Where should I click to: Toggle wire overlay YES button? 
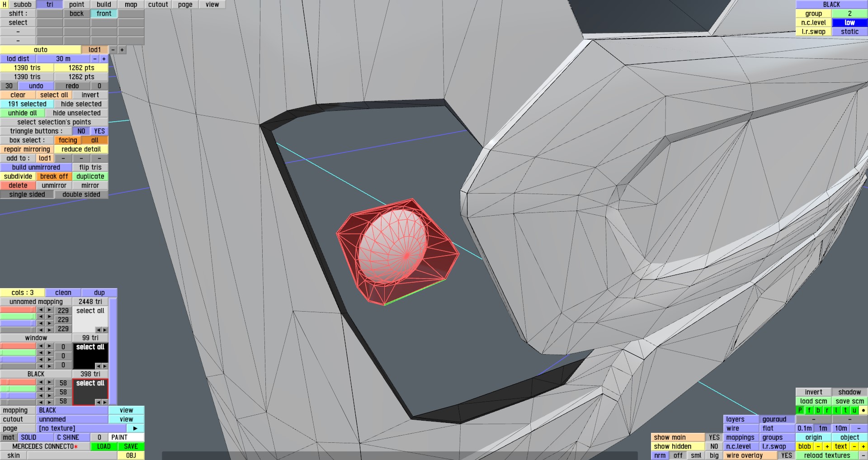click(787, 455)
